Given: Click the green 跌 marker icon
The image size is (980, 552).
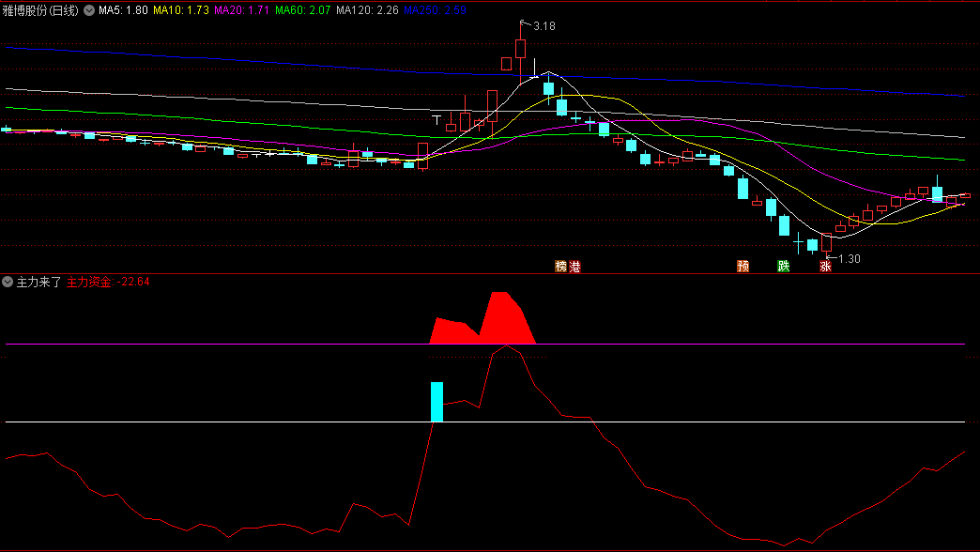Looking at the screenshot, I should 784,267.
